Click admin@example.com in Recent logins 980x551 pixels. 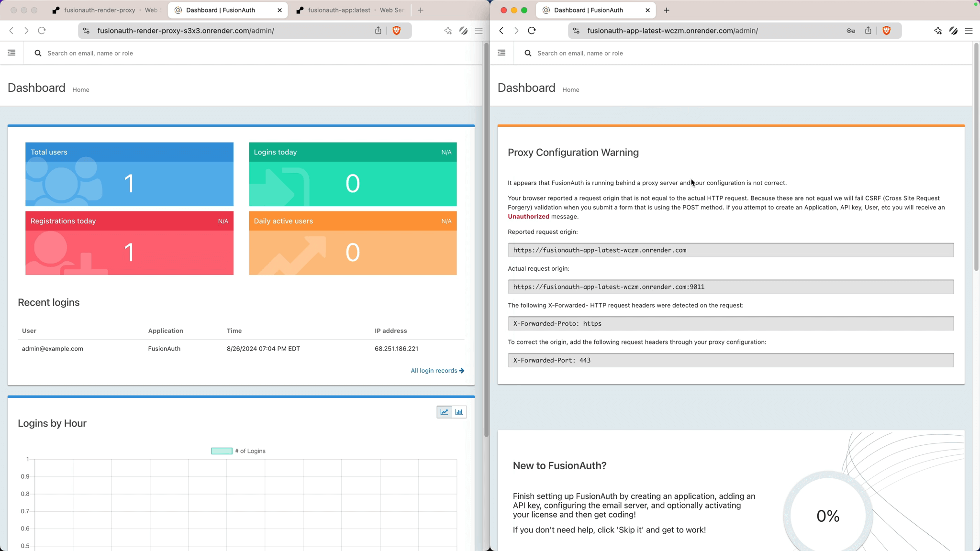click(53, 349)
